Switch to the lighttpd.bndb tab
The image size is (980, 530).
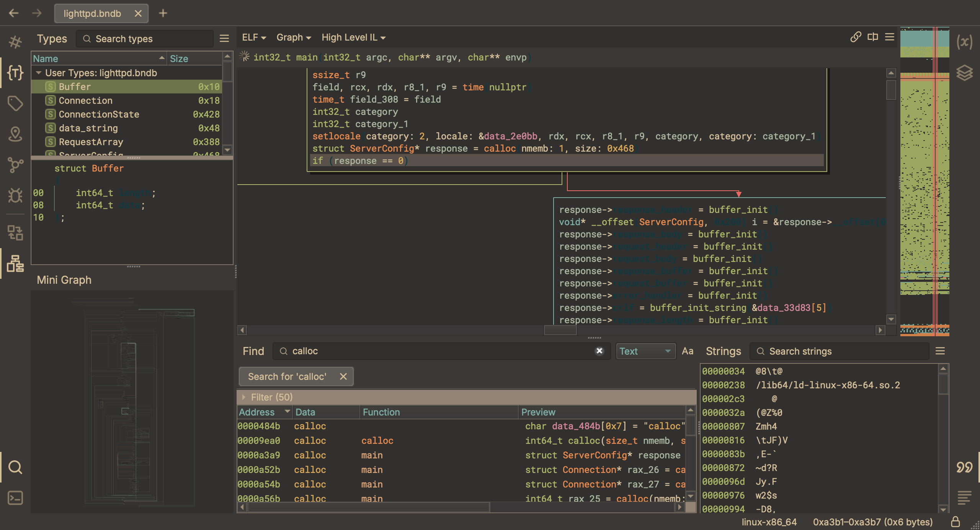point(93,13)
